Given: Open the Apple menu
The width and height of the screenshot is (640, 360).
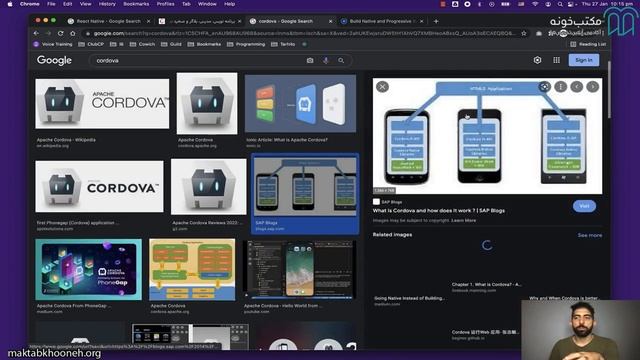Looking at the screenshot, I should click(x=10, y=4).
